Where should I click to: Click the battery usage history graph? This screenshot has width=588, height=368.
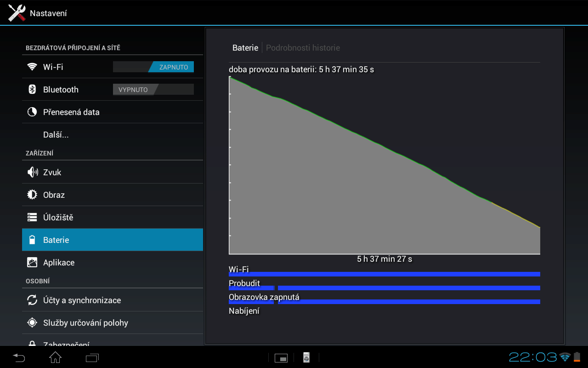[384, 166]
